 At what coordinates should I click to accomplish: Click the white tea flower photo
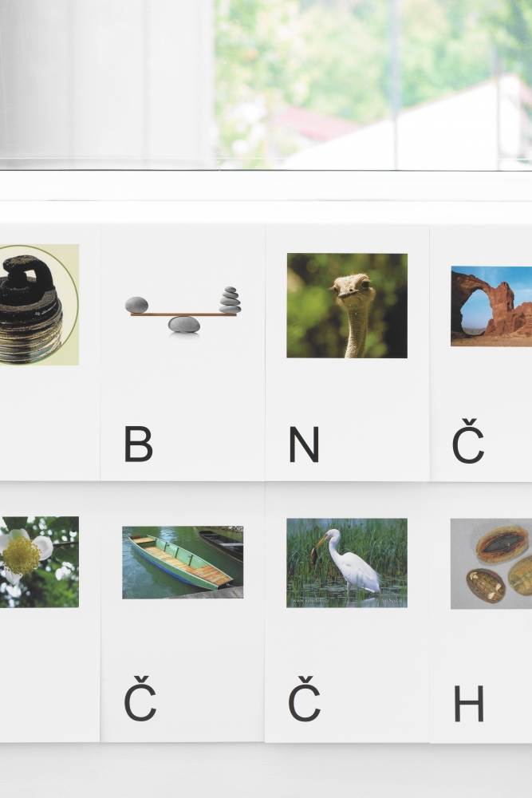[x=39, y=562]
